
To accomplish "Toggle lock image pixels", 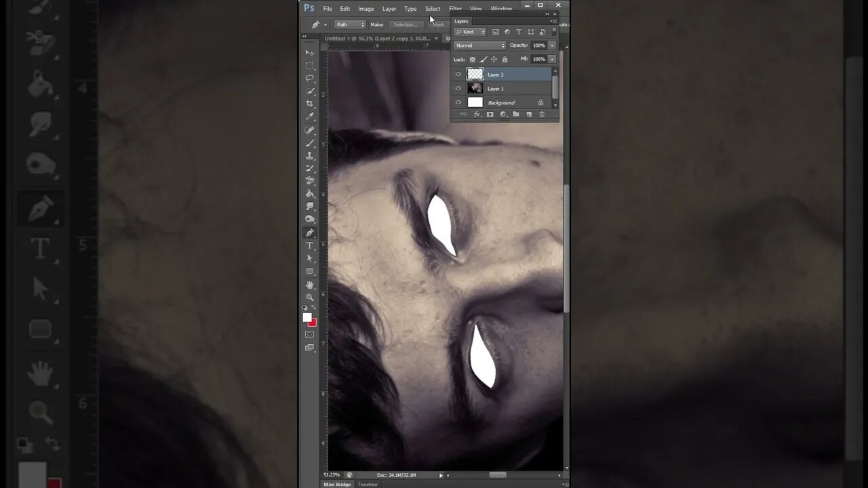I will [x=484, y=60].
